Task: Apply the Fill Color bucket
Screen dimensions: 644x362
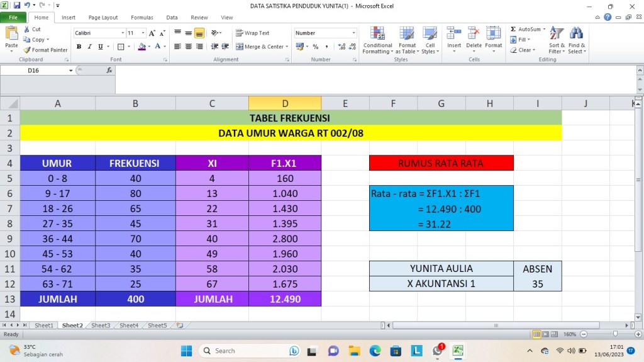Action: 142,47
